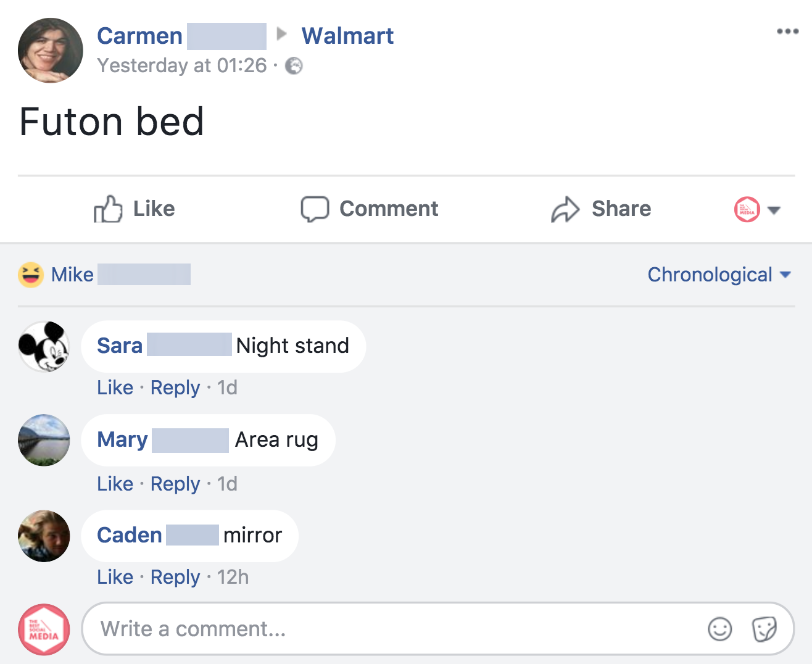This screenshot has height=664, width=812.
Task: Open the post-as page selector dropdown
Action: pos(758,210)
